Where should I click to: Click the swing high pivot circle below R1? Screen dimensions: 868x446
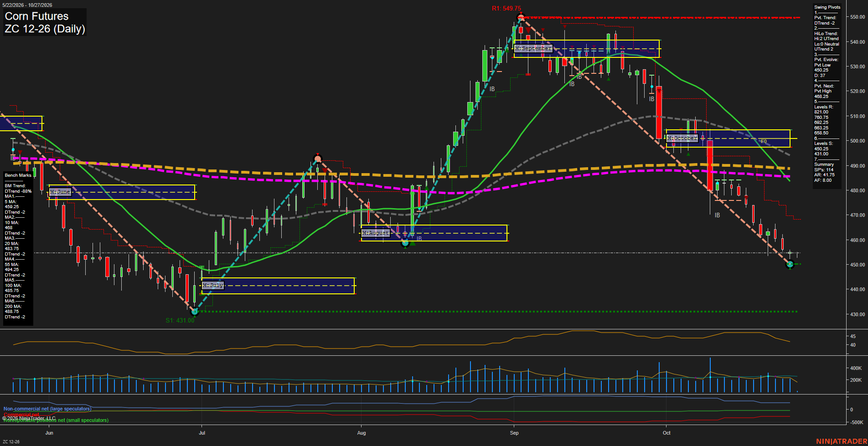[x=521, y=18]
